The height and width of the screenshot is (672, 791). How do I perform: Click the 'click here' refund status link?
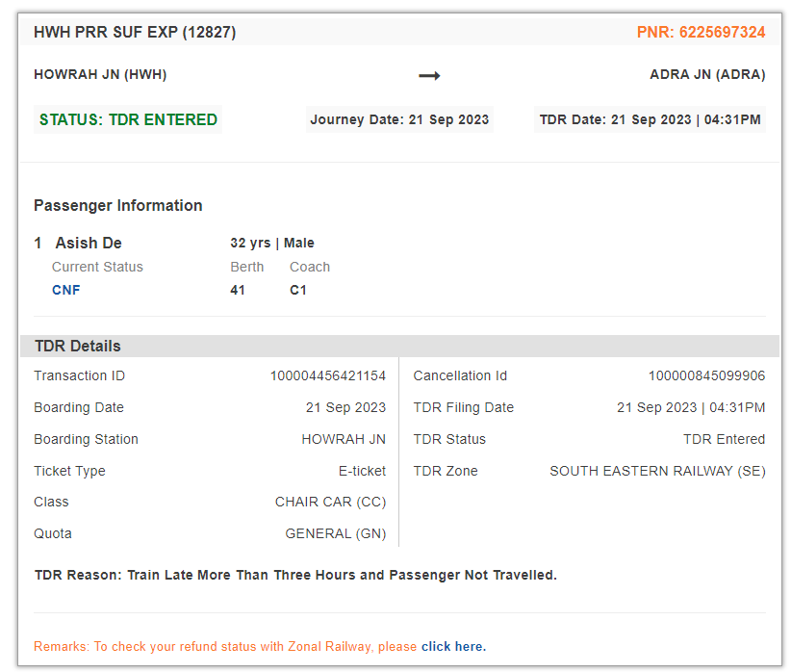(453, 646)
